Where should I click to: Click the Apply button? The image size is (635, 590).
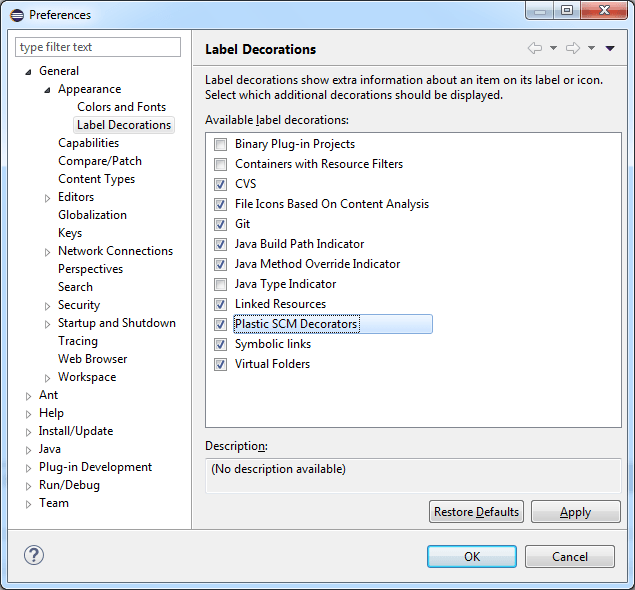pos(575,512)
